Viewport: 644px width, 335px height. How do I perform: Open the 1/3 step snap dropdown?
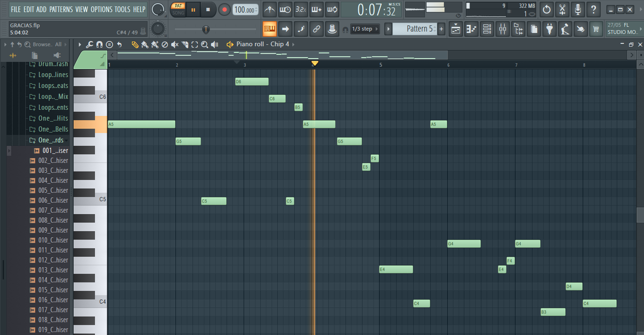point(365,29)
